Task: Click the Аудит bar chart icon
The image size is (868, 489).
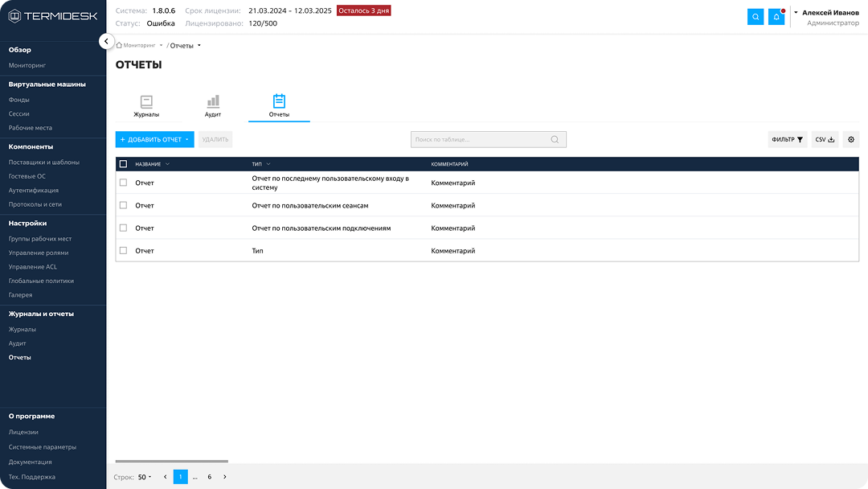Action: pyautogui.click(x=213, y=102)
